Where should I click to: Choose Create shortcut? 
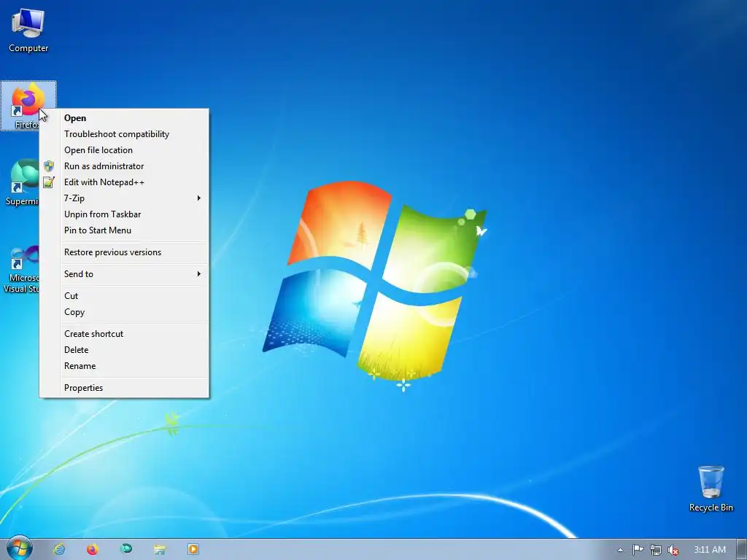point(124,334)
